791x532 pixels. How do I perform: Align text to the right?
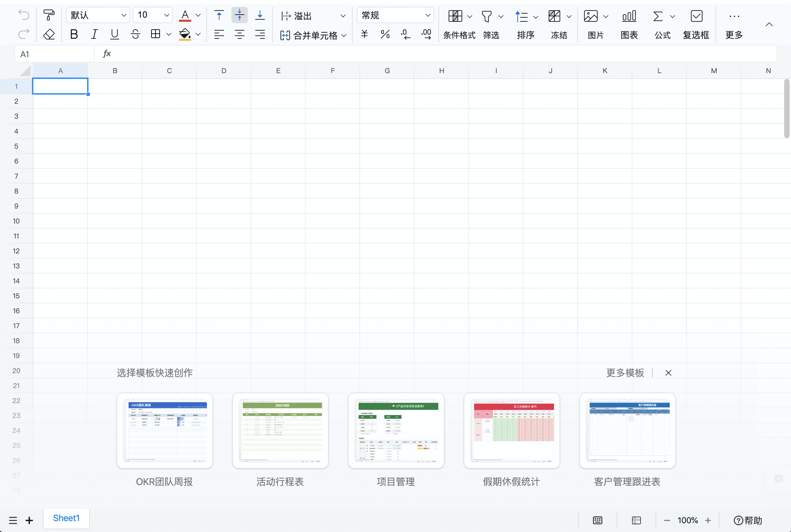[x=260, y=34]
